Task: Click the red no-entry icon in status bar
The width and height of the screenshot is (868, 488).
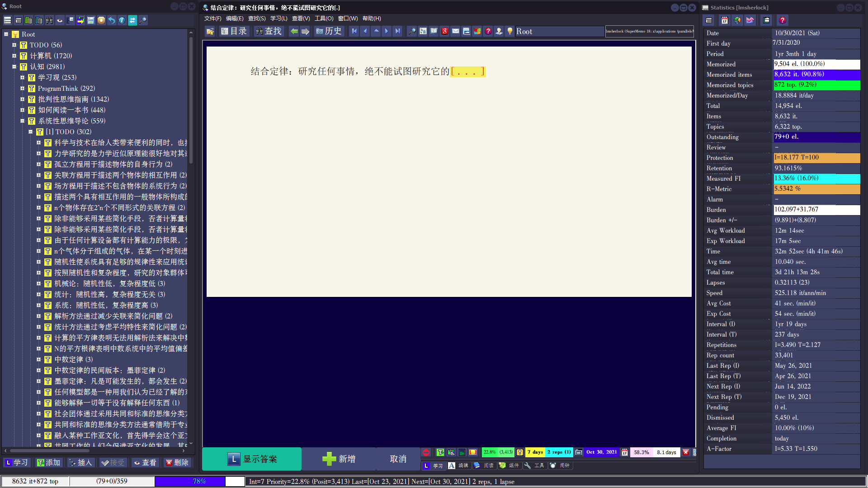Action: (426, 452)
